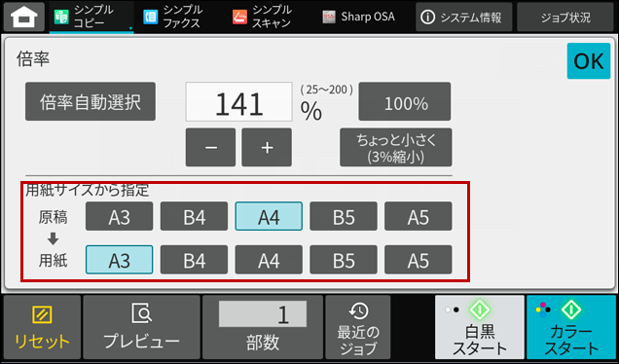Open ジョブ状況

(565, 17)
